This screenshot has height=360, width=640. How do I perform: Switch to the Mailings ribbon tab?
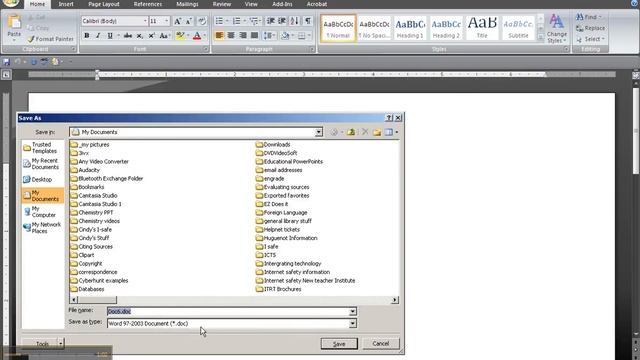(x=187, y=4)
